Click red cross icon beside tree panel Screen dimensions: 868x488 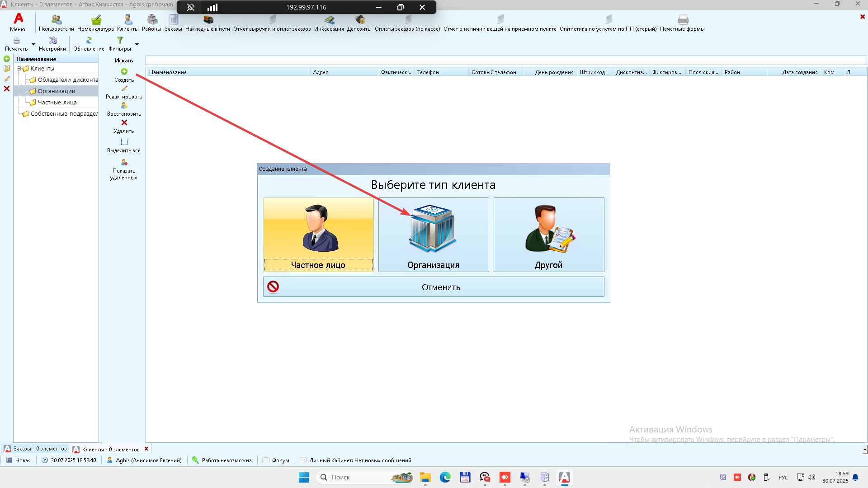pyautogui.click(x=7, y=89)
